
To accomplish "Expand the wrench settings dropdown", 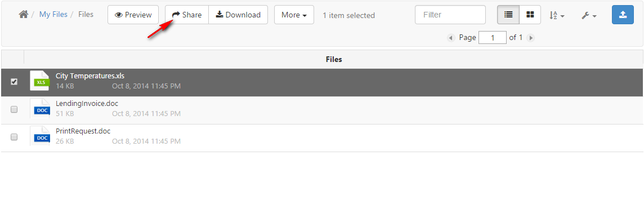I will (589, 15).
